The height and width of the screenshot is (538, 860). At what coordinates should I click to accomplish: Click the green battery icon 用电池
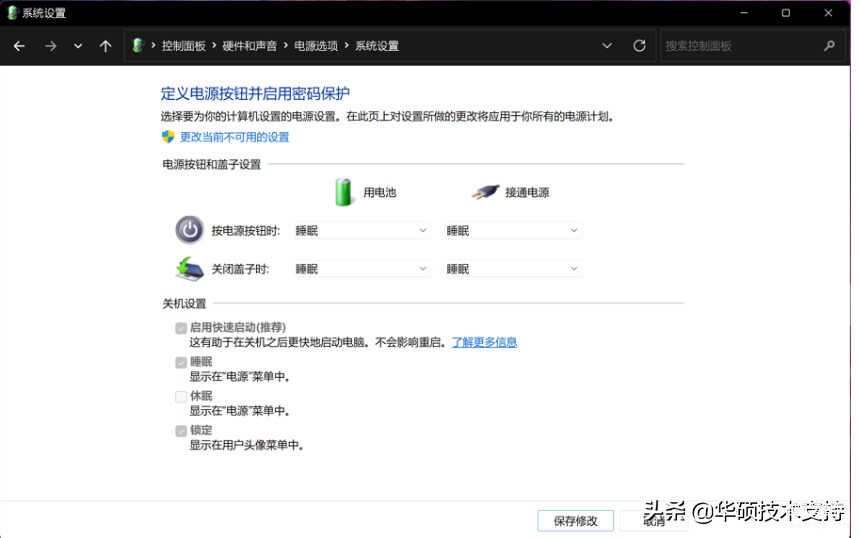click(343, 192)
